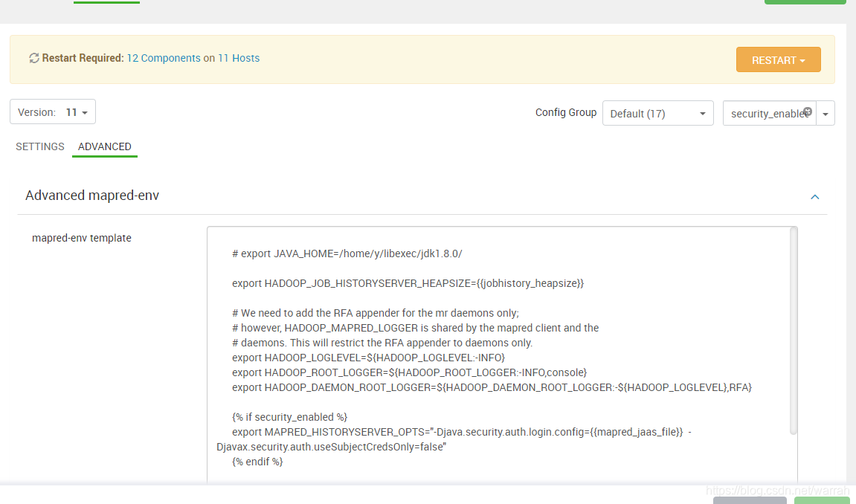The width and height of the screenshot is (856, 504).
Task: Click the {% if security_enabled %} line
Action: pos(289,417)
